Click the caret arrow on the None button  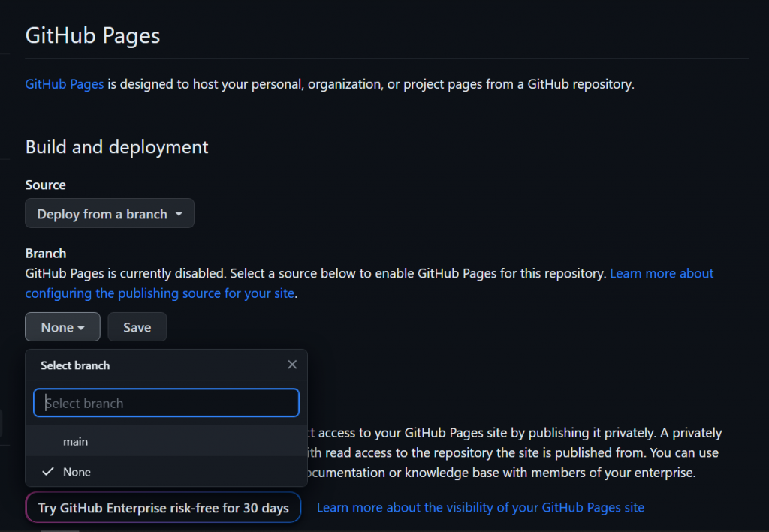[x=80, y=328]
